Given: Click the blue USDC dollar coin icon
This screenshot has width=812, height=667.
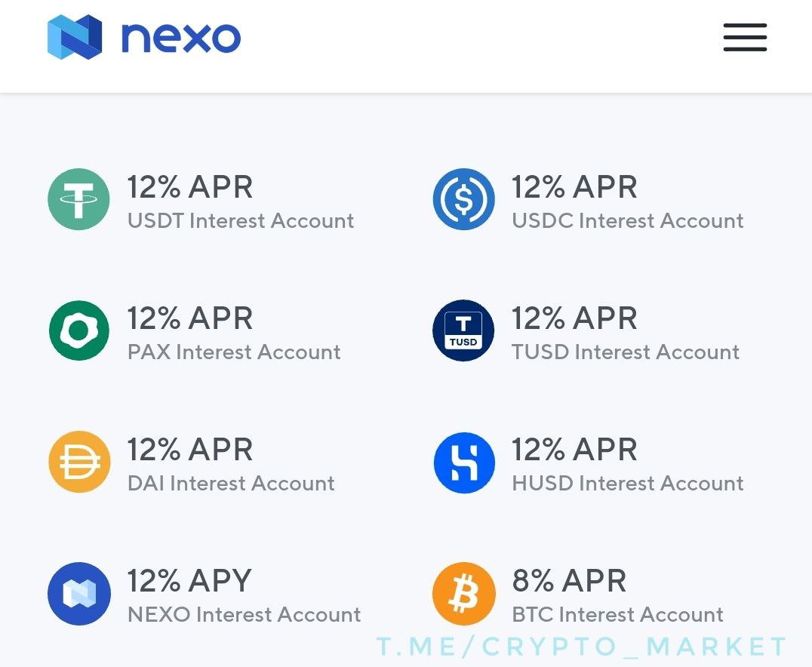Looking at the screenshot, I should pyautogui.click(x=463, y=199).
